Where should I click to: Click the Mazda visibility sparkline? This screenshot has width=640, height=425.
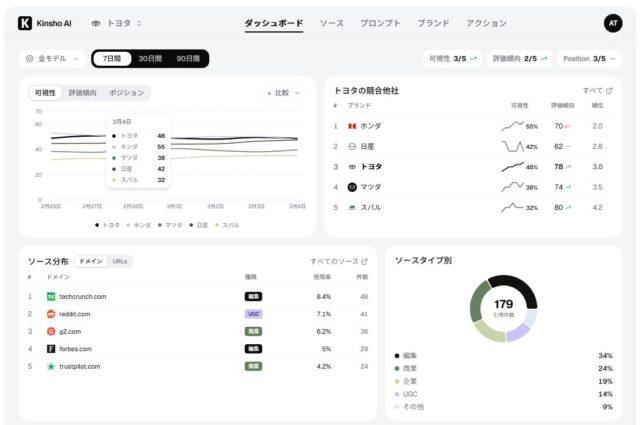click(512, 187)
